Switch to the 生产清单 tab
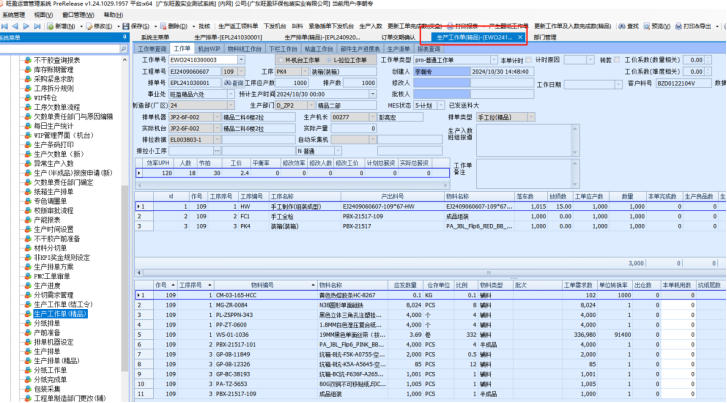The width and height of the screenshot is (727, 403). (399, 49)
